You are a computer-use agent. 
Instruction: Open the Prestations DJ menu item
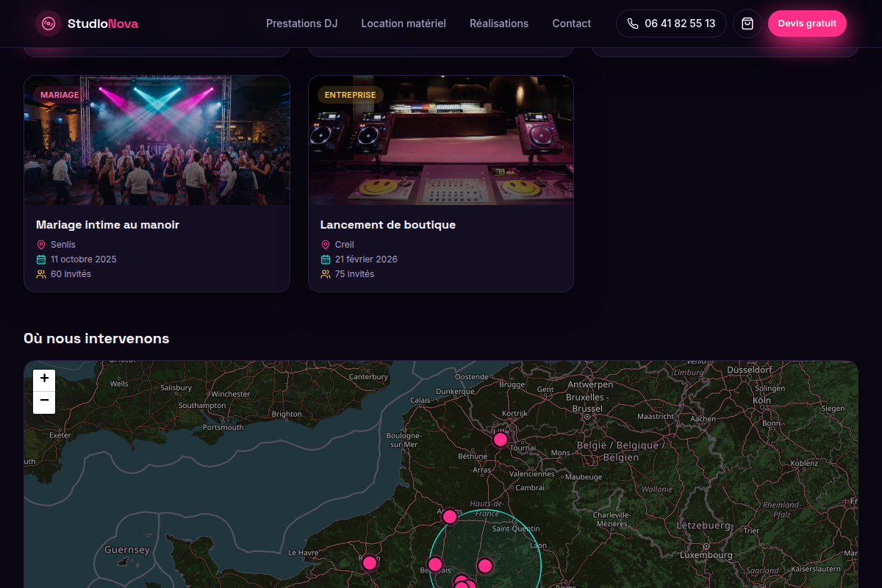coord(302,24)
